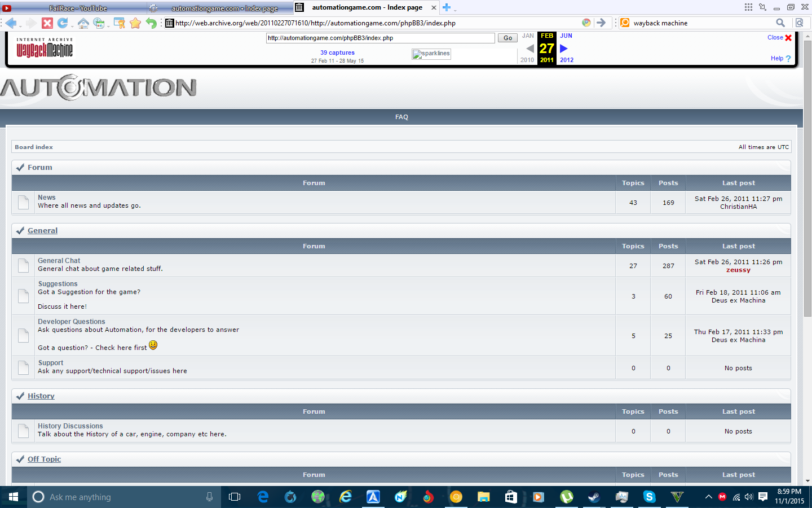
Task: Open the Support forum
Action: 51,363
